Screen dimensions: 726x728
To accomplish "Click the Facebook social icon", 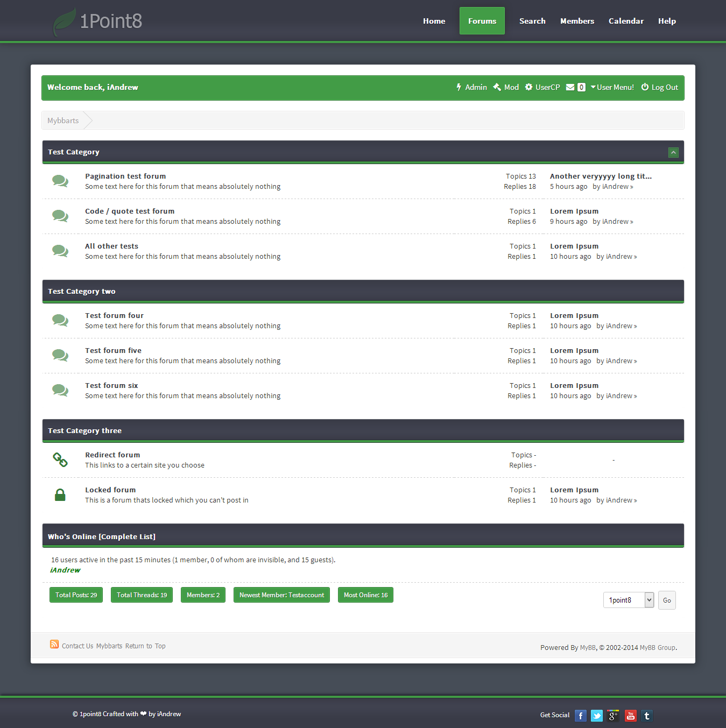I will point(580,716).
